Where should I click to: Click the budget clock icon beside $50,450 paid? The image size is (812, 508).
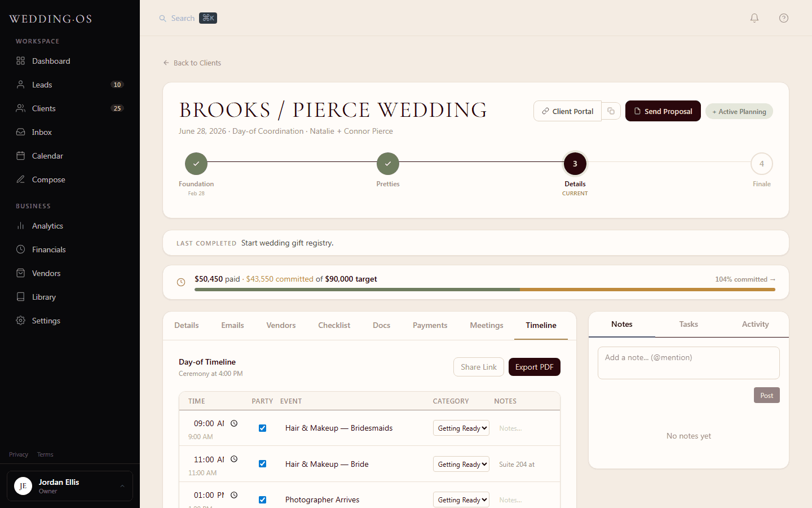181,282
